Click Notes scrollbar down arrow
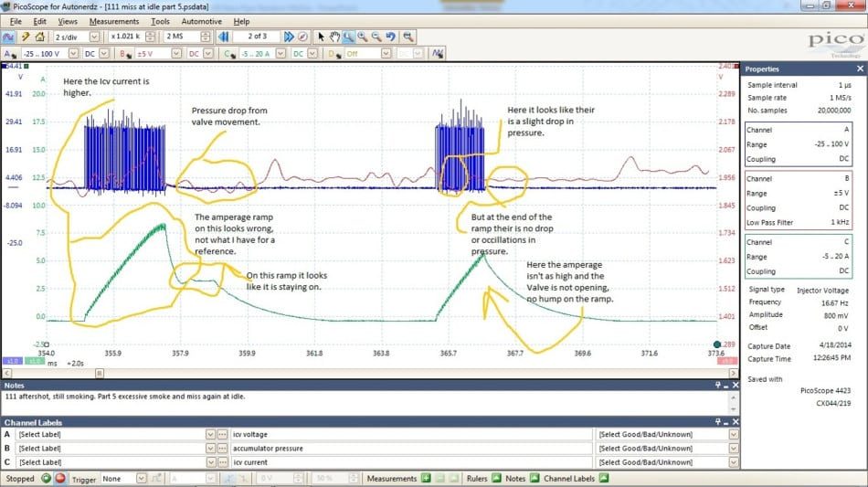Image resolution: width=868 pixels, height=487 pixels. coord(734,409)
